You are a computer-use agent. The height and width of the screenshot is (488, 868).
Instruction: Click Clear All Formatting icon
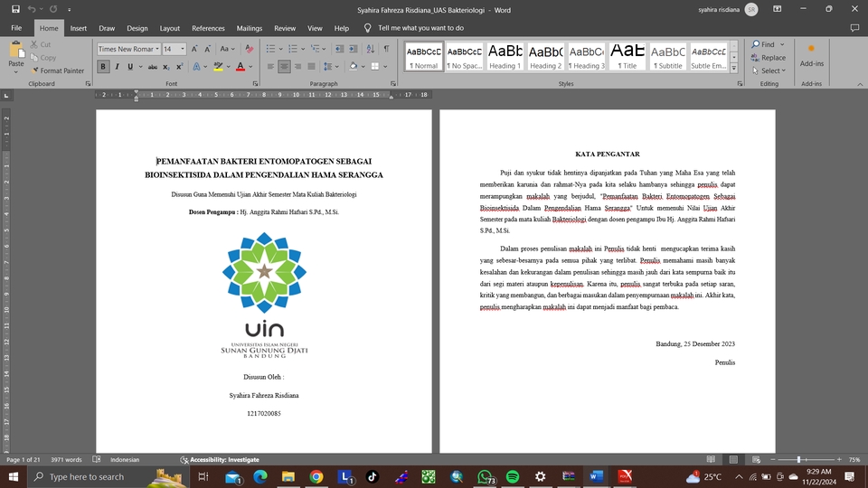(250, 49)
